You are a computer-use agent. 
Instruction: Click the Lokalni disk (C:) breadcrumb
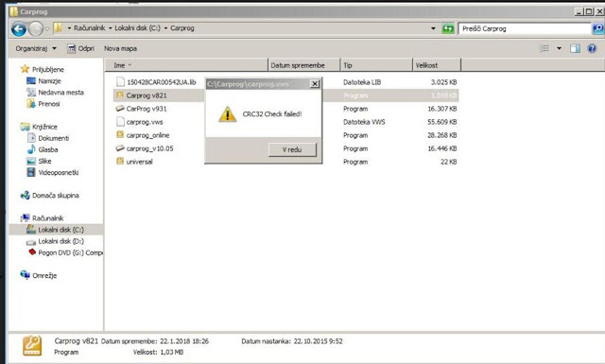[x=137, y=28]
